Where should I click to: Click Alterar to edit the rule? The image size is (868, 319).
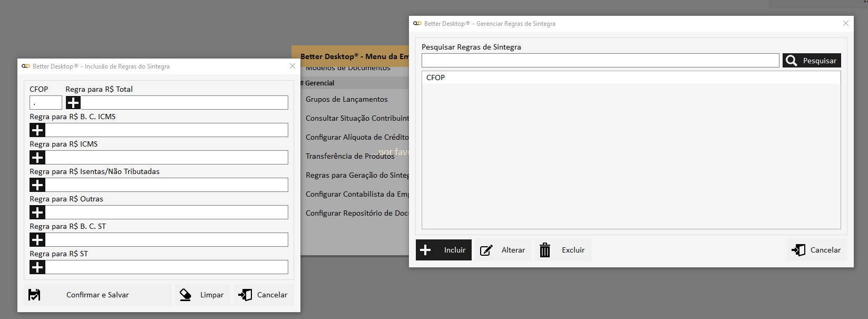[503, 250]
